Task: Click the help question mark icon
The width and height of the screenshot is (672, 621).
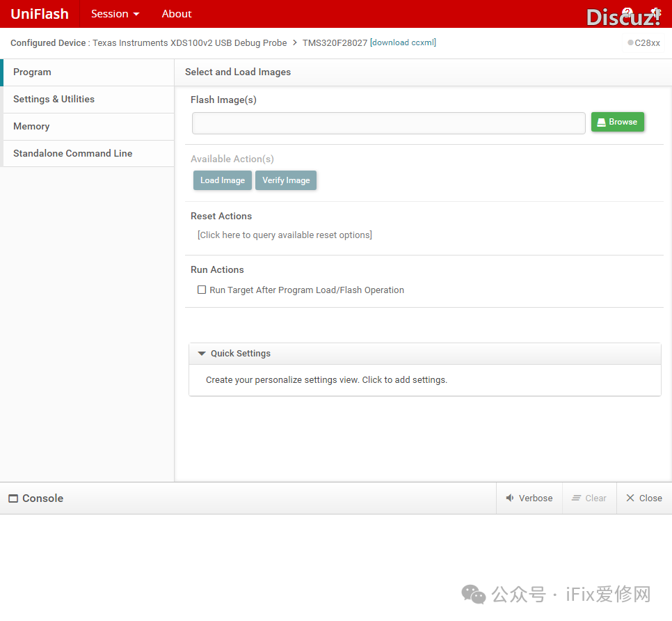Action: pyautogui.click(x=627, y=13)
